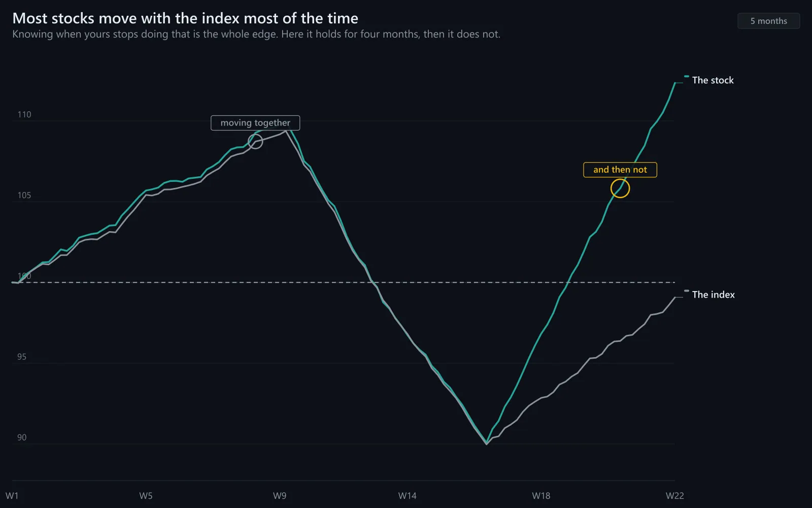
Task: Click the gray swatch beside 'The index'
Action: click(687, 291)
